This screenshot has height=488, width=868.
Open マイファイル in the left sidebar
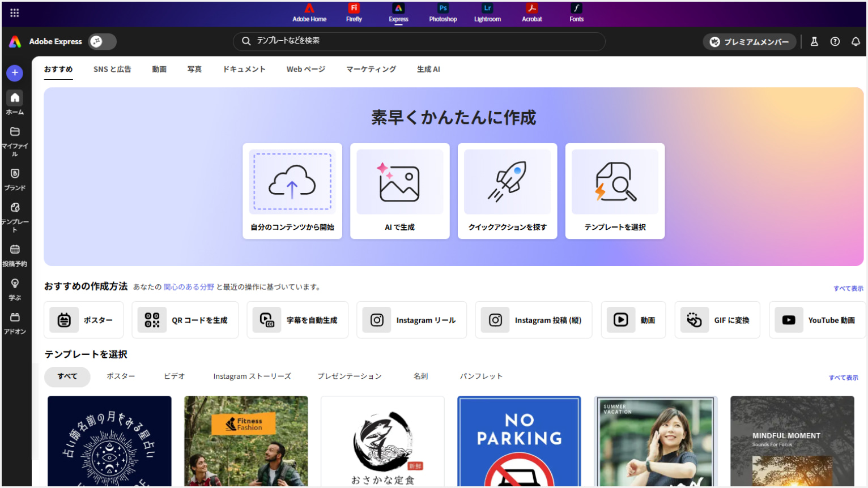(14, 136)
